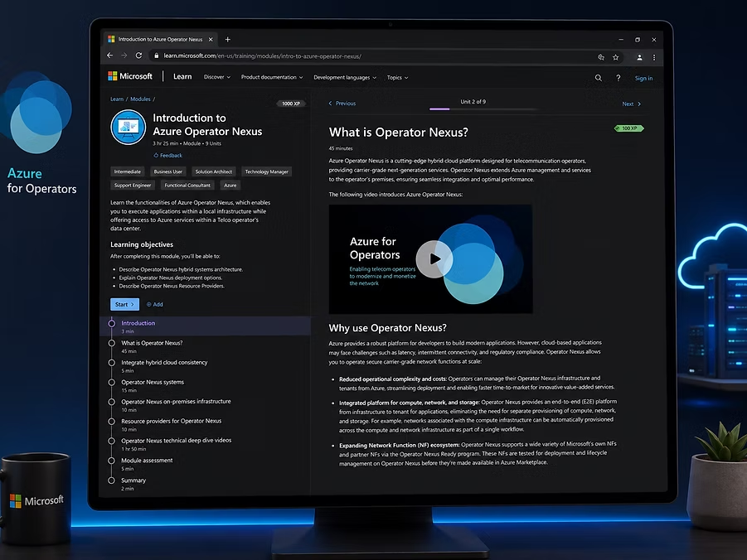This screenshot has height=560, width=747.
Task: Go to the Previous unit
Action: pos(342,104)
